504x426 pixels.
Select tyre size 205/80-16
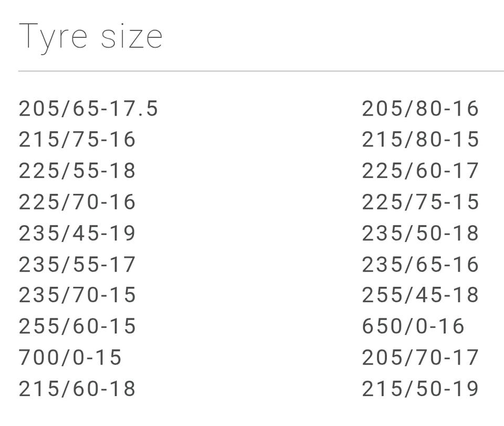[x=420, y=109]
